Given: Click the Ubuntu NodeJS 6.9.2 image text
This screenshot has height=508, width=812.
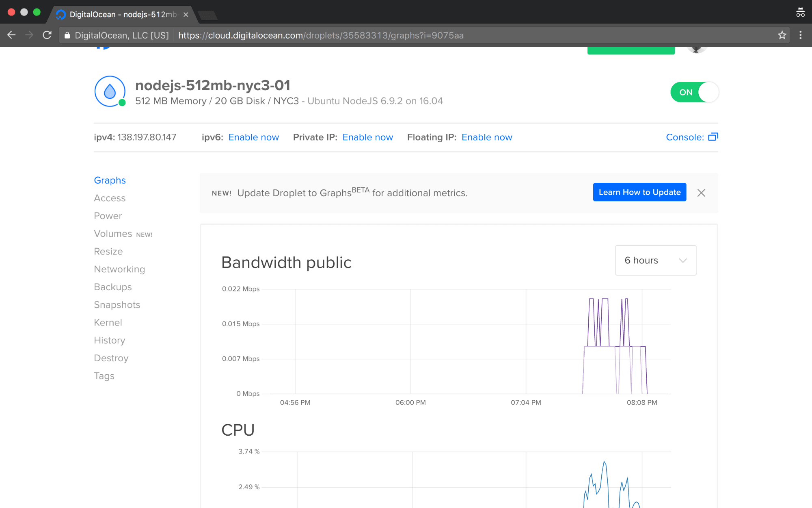Looking at the screenshot, I should click(x=375, y=101).
